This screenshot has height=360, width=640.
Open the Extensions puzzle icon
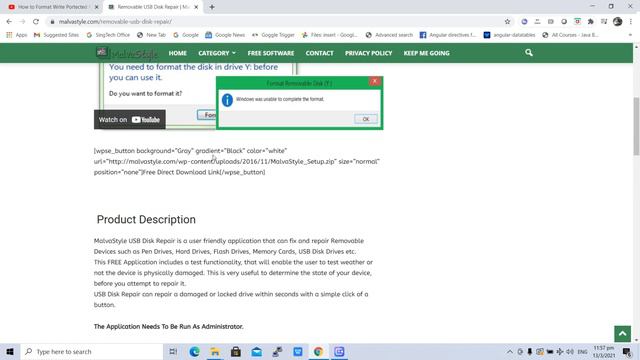coord(591,22)
